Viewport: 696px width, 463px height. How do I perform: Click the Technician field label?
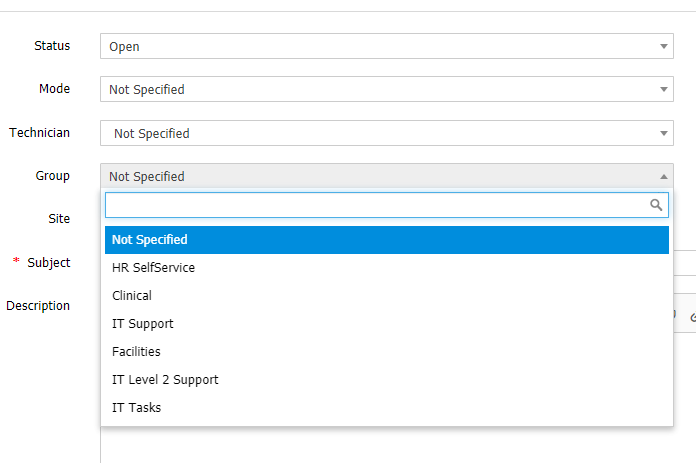[40, 133]
